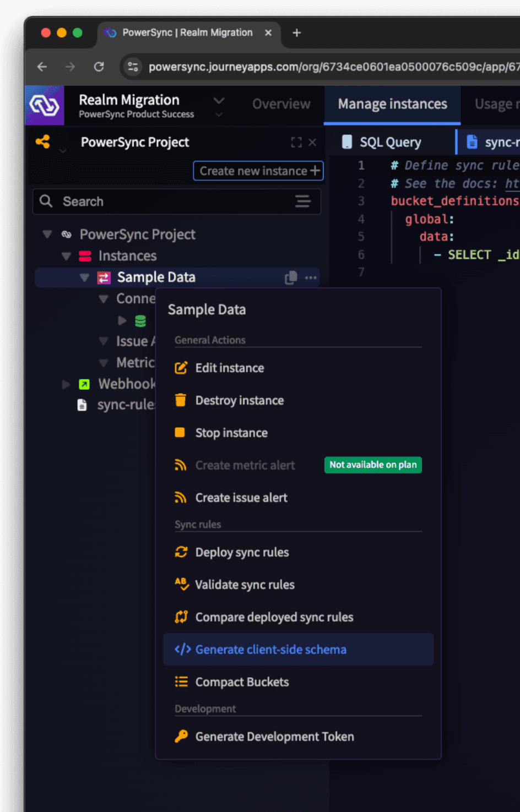Open the dropdown chevron beside project icon

coord(63,150)
